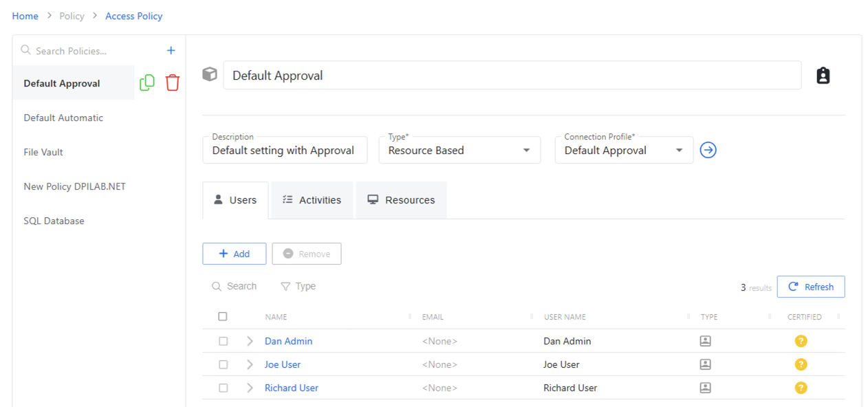Expand the Joe User row chevron
868x407 pixels.
click(250, 364)
